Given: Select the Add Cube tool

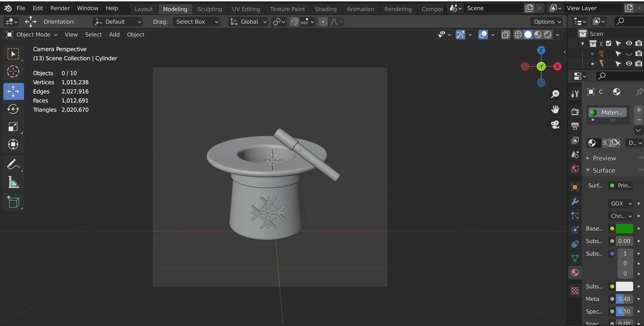Looking at the screenshot, I should 14,202.
